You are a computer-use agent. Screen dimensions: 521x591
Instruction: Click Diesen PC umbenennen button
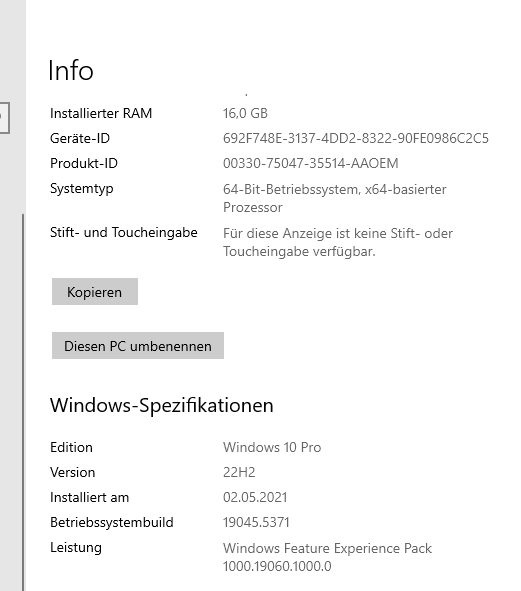[138, 346]
